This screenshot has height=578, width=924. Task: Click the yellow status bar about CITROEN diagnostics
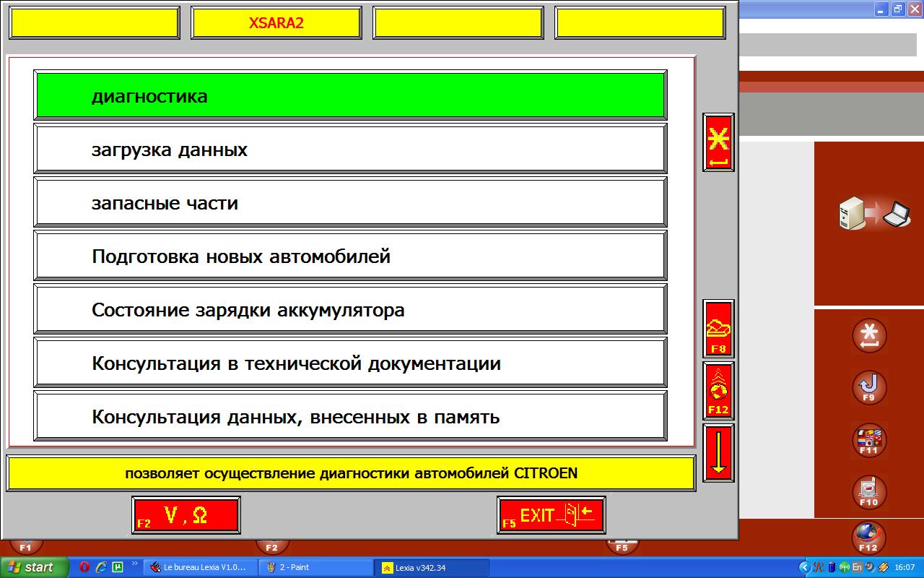[x=351, y=473]
